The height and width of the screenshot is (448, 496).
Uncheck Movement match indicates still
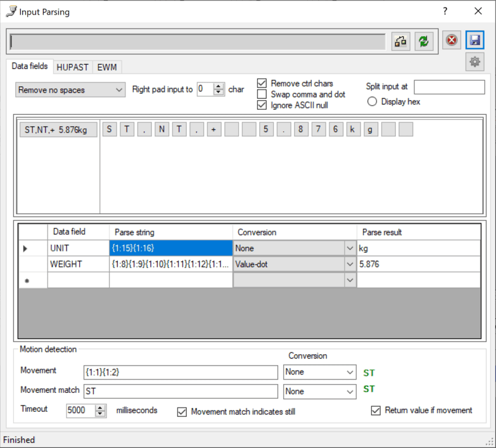pos(182,412)
